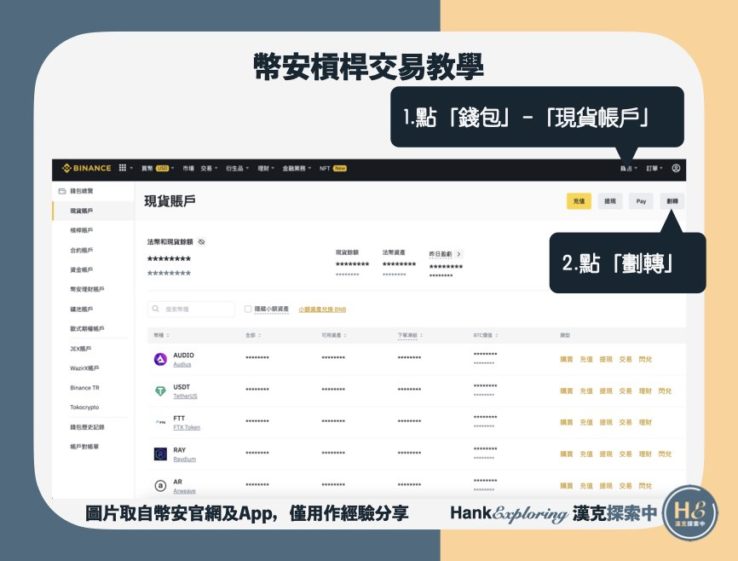
Task: Open the TetherUS name link
Action: coord(185,396)
